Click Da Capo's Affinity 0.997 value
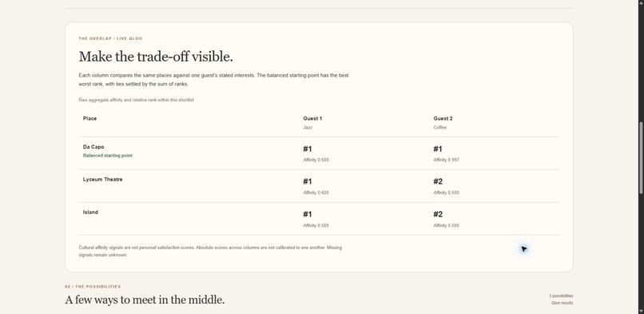This screenshot has height=314, width=644. coord(446,160)
